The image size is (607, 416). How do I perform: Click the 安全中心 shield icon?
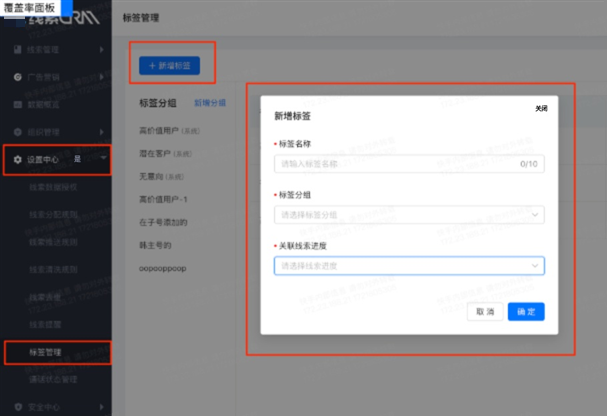[18, 407]
